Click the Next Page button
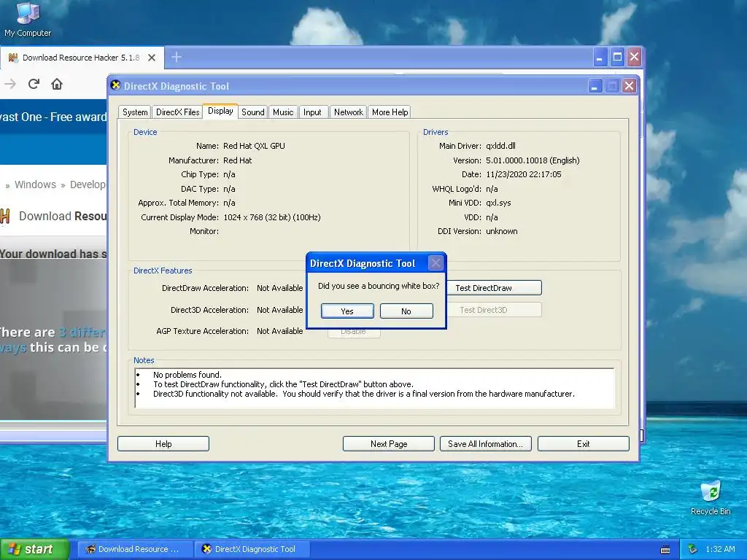This screenshot has width=747, height=560. (389, 444)
